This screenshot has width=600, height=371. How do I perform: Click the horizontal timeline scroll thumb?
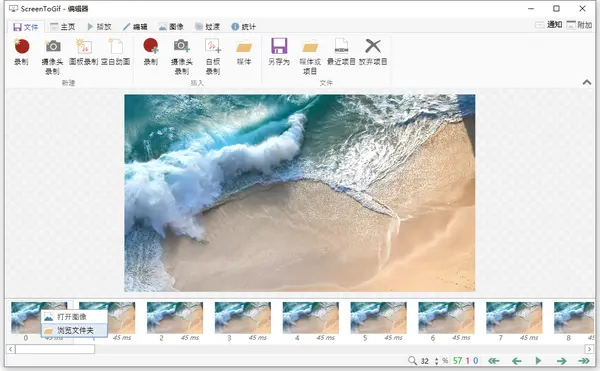[55, 349]
